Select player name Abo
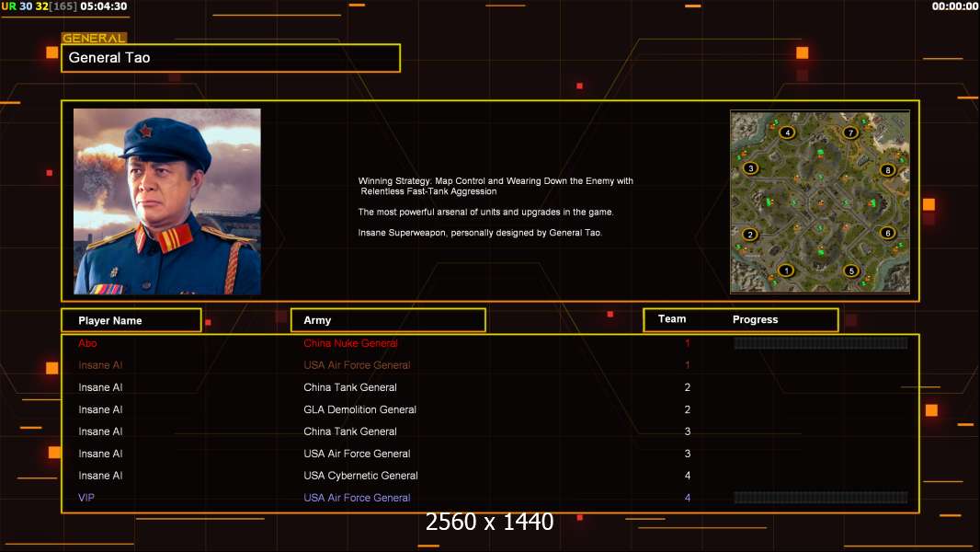This screenshot has width=980, height=552. coord(87,343)
